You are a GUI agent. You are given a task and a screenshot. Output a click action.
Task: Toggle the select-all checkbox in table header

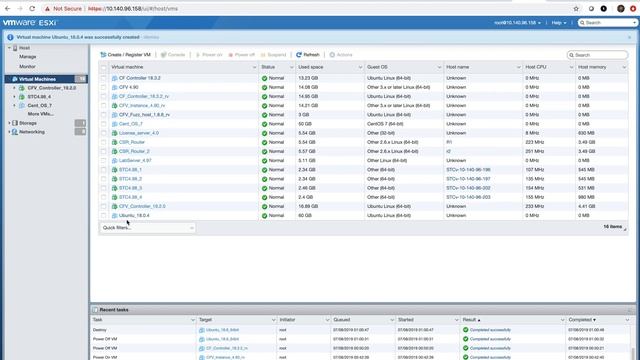click(103, 67)
